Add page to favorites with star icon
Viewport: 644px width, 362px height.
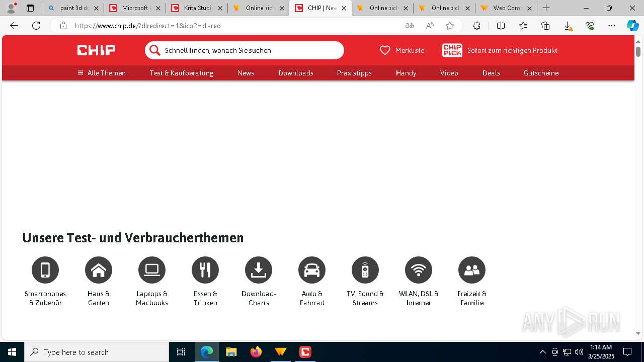pyautogui.click(x=450, y=26)
